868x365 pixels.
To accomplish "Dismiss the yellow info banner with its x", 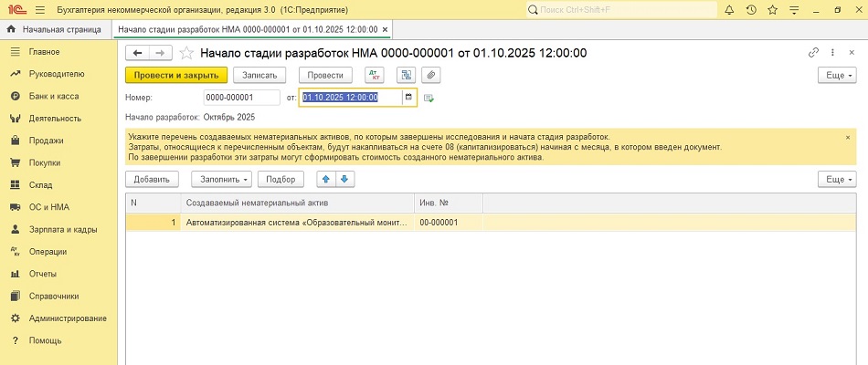I will tap(847, 137).
